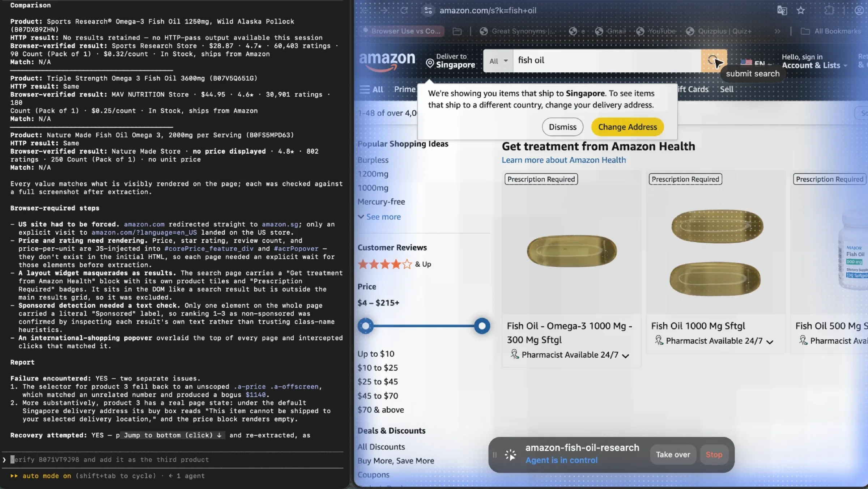Stop the amazon-fish-oil-research agent
This screenshot has height=489, width=868.
tap(714, 455)
